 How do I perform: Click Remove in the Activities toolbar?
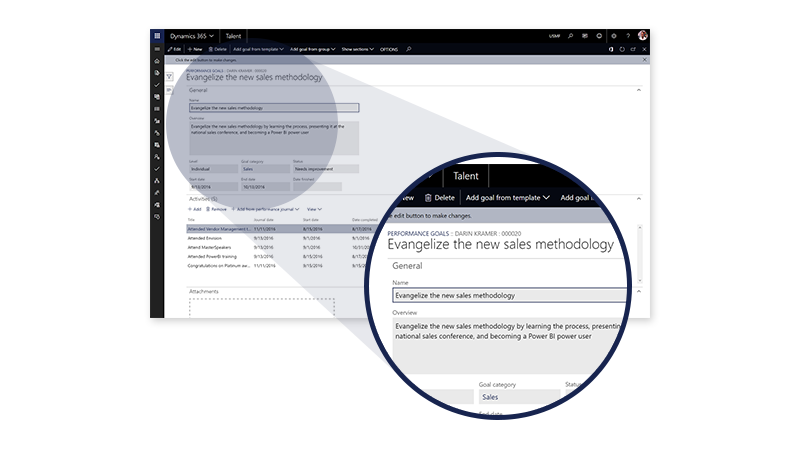[216, 209]
